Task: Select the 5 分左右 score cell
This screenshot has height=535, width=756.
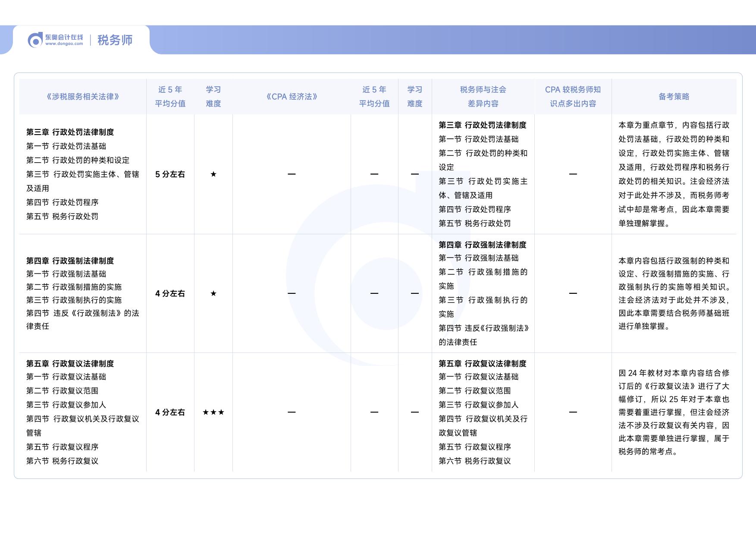Action: (170, 174)
